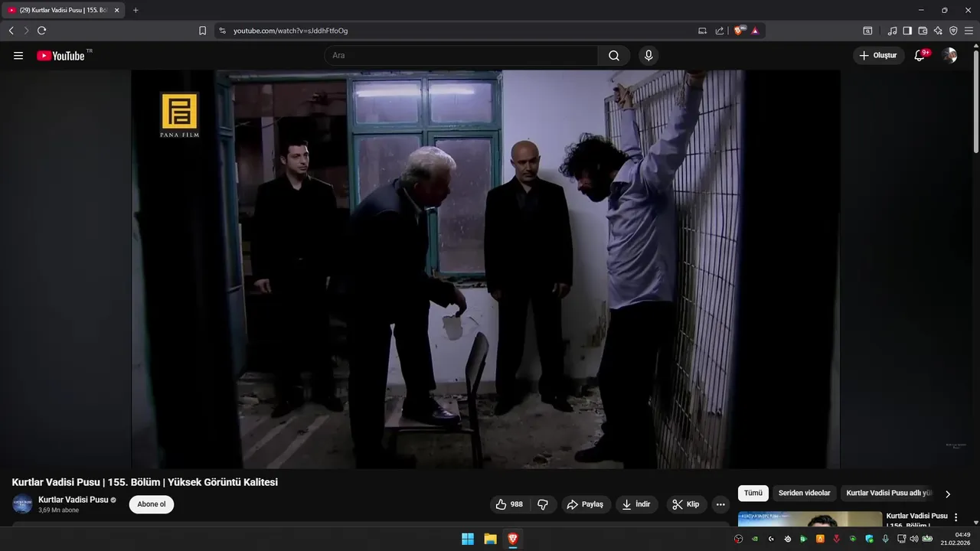Select the Tümü filter chip
The image size is (980, 551).
click(753, 494)
